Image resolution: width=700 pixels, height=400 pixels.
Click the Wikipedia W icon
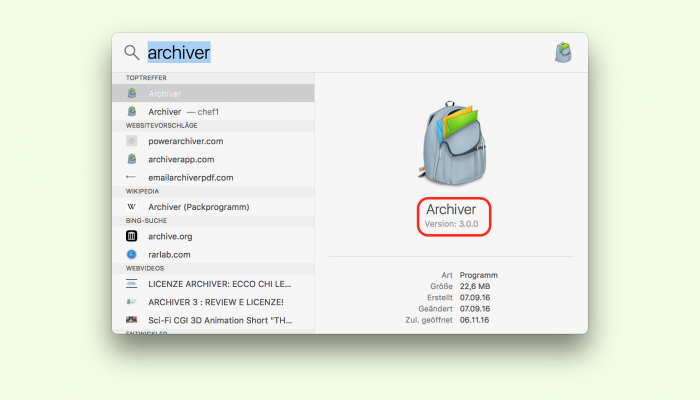pos(131,207)
